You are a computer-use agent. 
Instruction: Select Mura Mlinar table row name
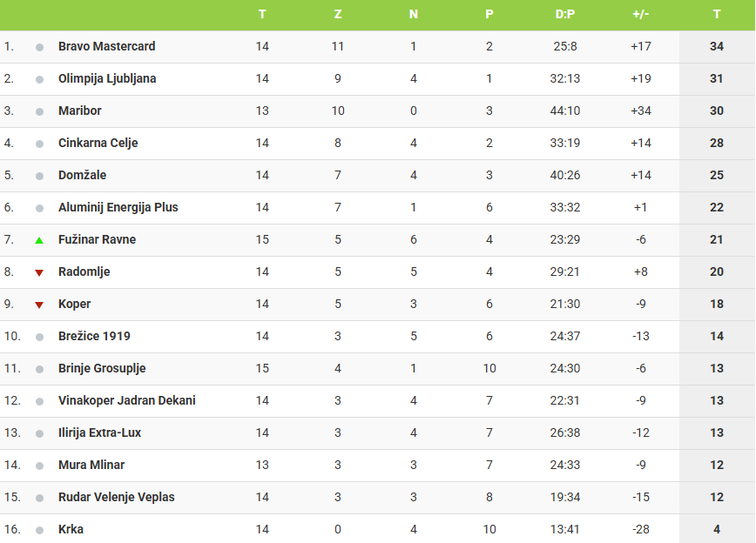pyautogui.click(x=91, y=465)
